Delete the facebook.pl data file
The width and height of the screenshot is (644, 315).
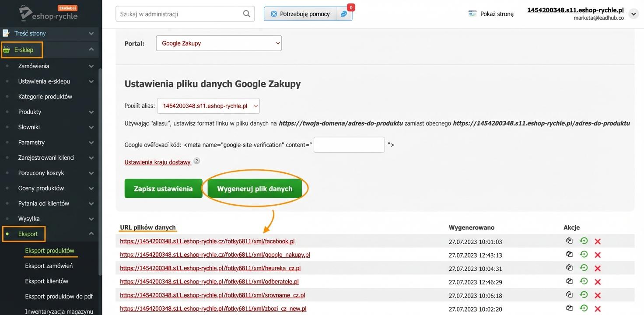click(598, 241)
